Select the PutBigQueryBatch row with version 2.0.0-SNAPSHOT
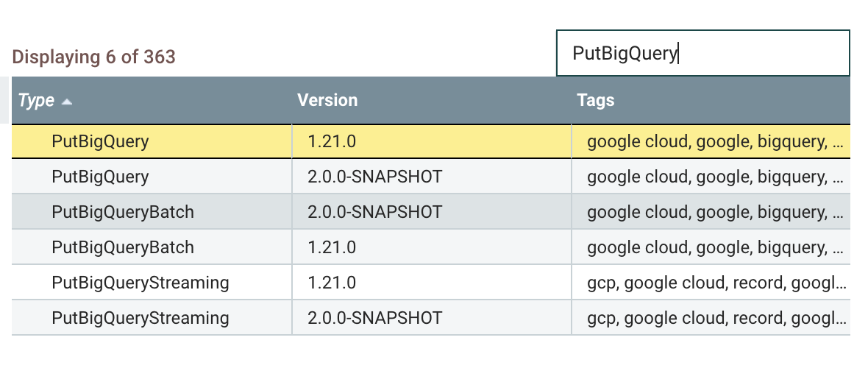This screenshot has width=868, height=368. (x=430, y=212)
